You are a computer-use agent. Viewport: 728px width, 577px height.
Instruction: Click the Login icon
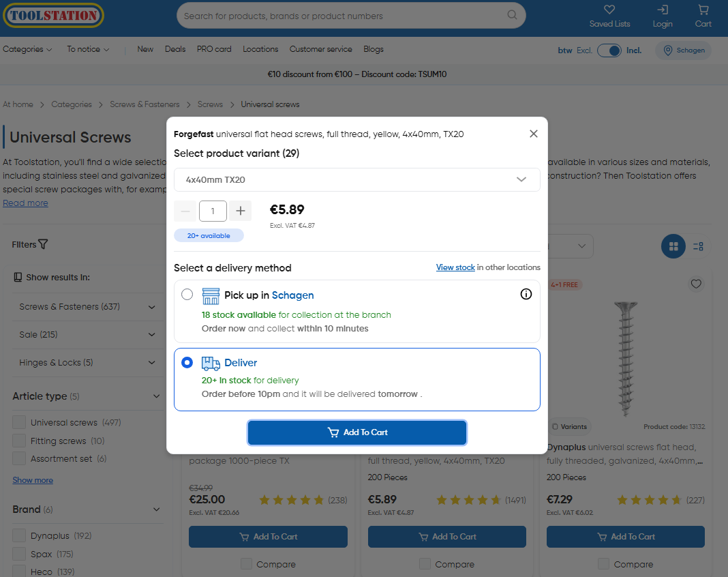pos(662,10)
